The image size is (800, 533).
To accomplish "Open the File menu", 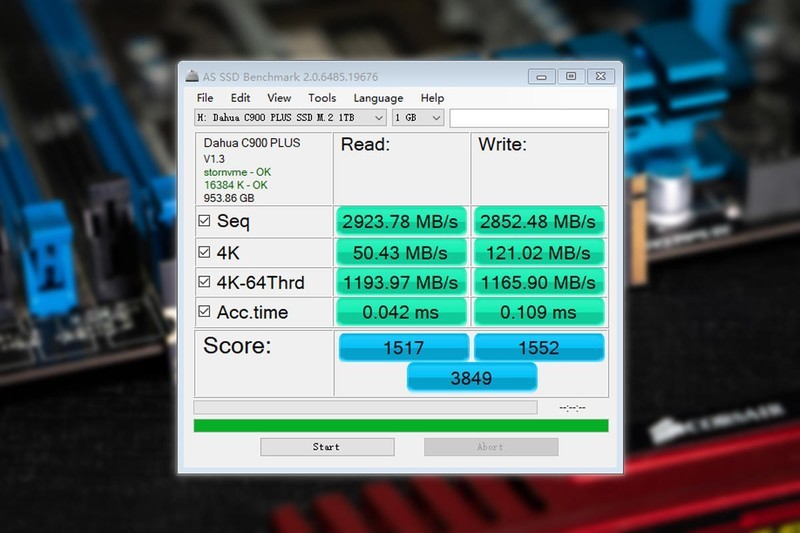I will 205,98.
